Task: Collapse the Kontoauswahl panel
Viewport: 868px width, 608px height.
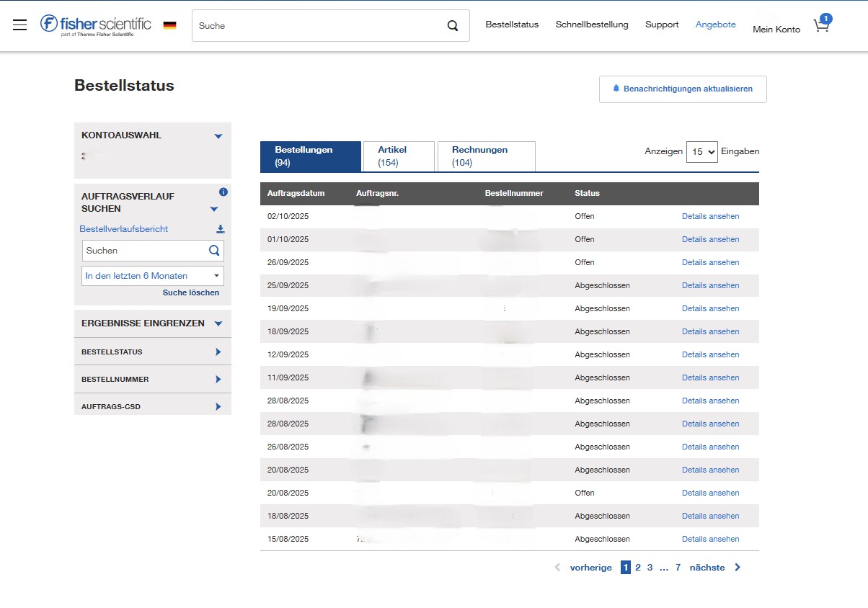Action: [x=218, y=136]
